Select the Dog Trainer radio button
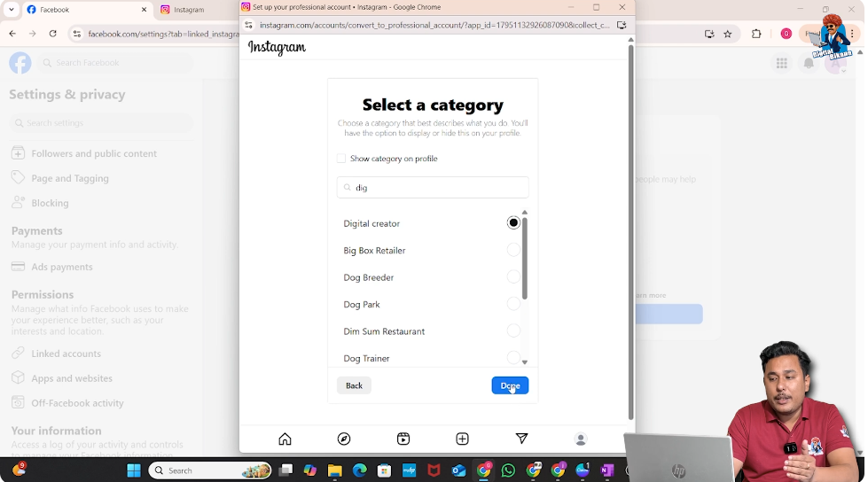This screenshot has height=482, width=868. point(513,357)
